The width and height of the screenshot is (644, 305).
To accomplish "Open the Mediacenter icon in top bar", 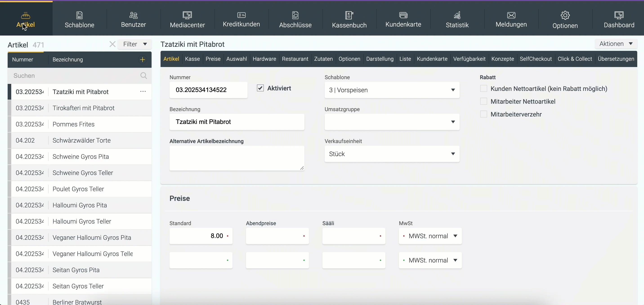I will [x=187, y=15].
